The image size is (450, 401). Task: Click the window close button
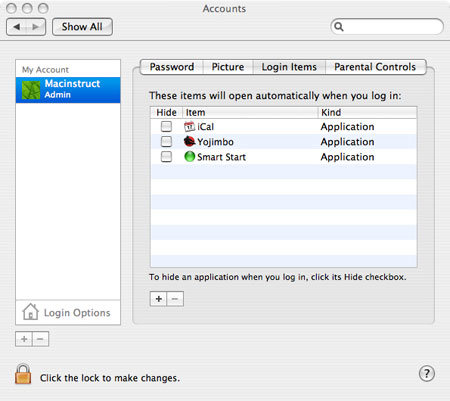click(11, 8)
